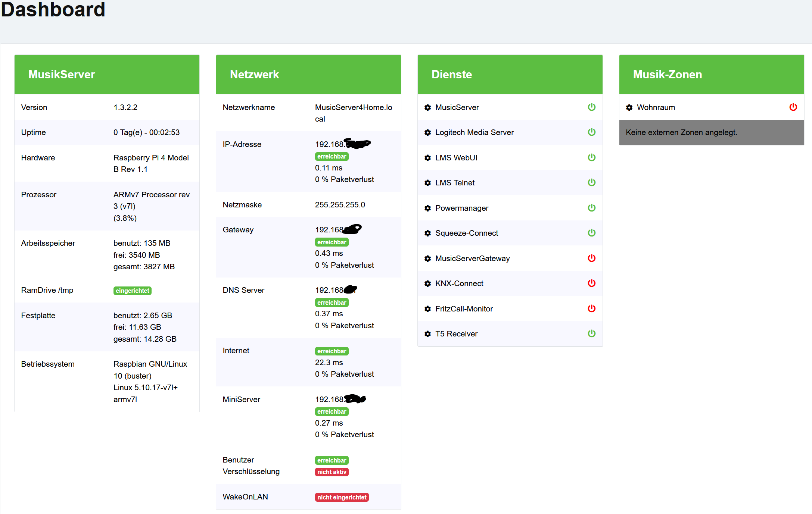Open the Wohnraum zone gear icon
The image size is (812, 514).
[x=629, y=107]
